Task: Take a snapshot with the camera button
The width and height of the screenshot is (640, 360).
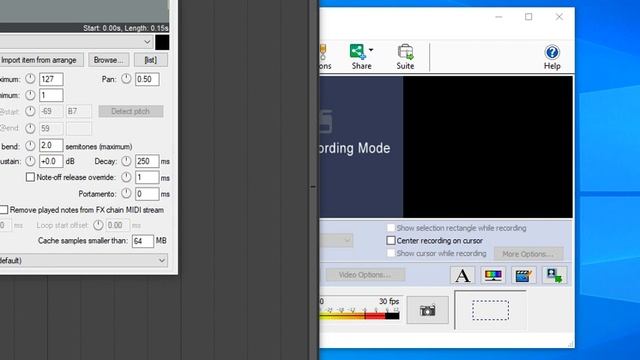Action: pyautogui.click(x=427, y=311)
